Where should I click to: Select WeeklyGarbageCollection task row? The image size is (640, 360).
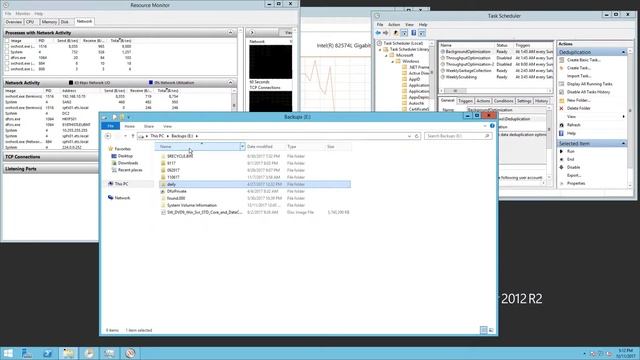point(496,71)
